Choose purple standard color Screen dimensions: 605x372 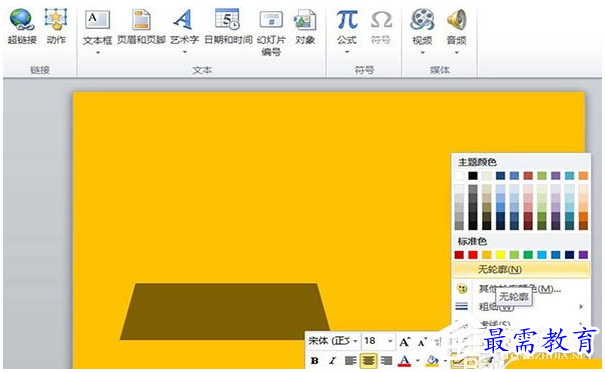pos(583,255)
